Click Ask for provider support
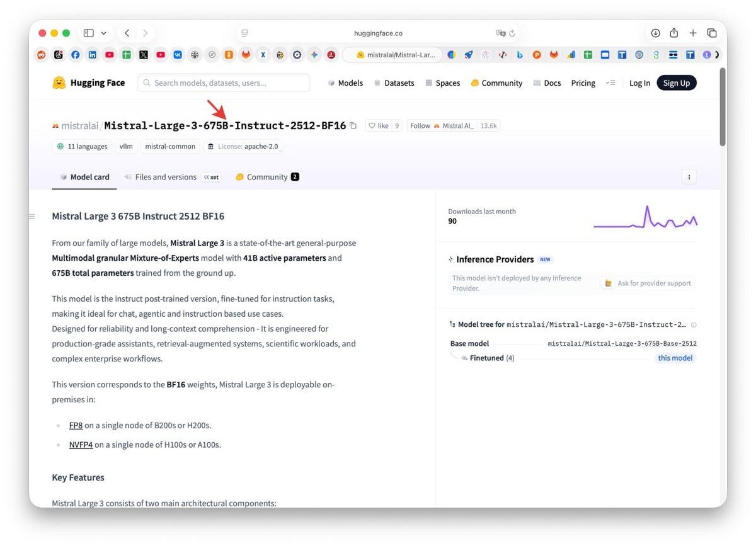The width and height of the screenshot is (756, 546). pos(648,283)
